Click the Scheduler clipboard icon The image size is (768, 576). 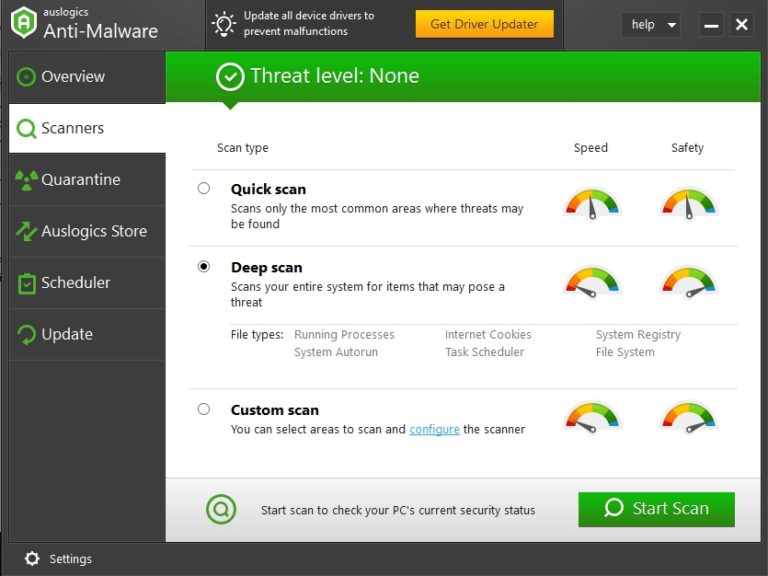pos(27,283)
